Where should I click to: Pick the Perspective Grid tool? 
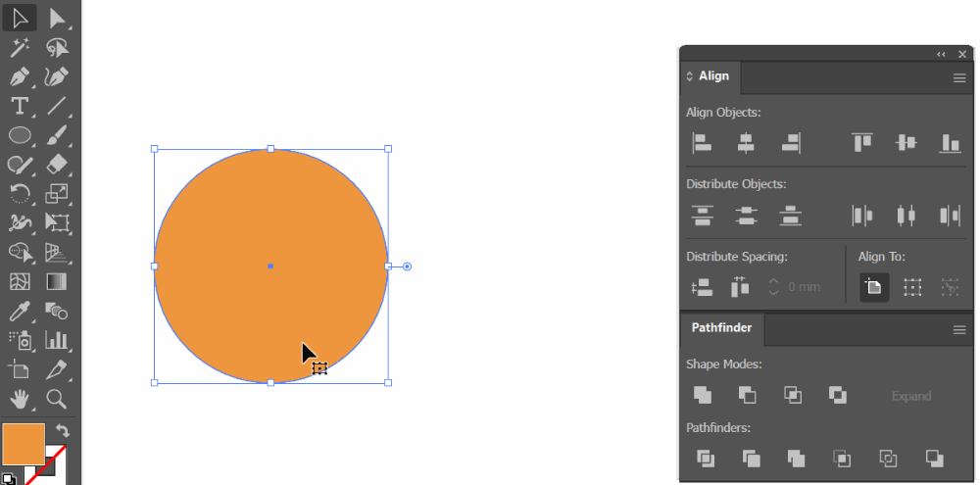pos(57,252)
